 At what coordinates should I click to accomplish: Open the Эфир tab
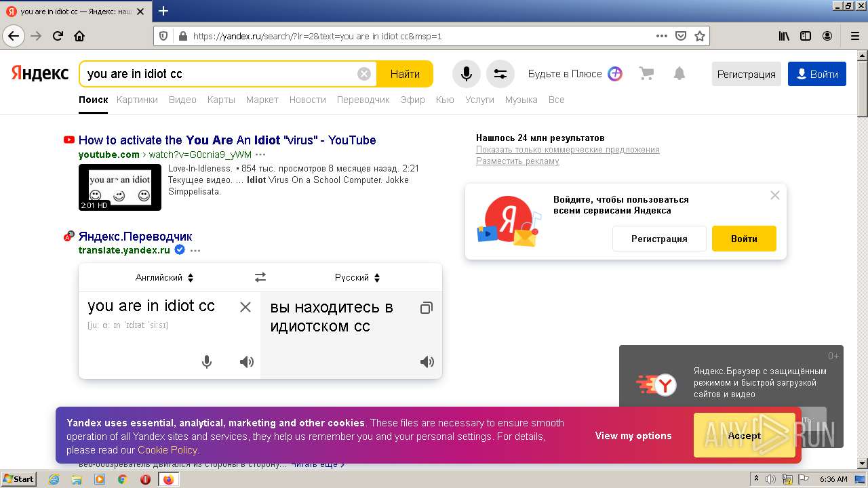click(x=412, y=100)
